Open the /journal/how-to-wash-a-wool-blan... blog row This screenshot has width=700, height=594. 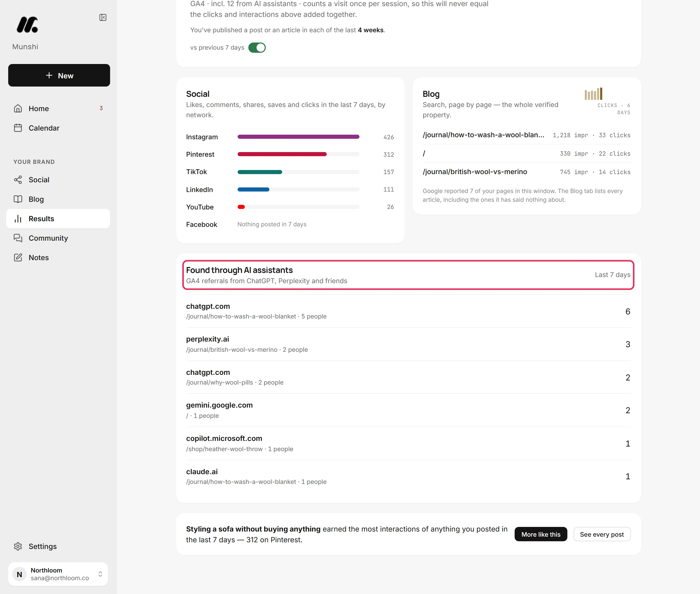pyautogui.click(x=527, y=135)
